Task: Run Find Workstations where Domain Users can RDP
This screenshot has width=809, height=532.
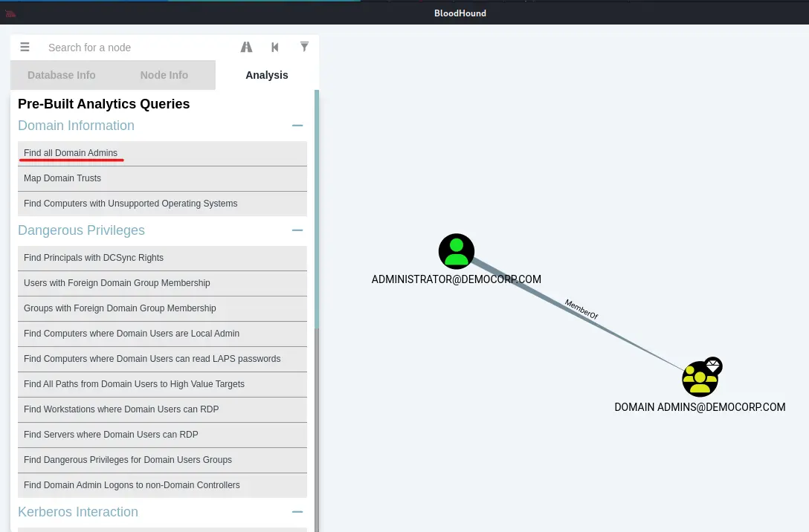Action: 121,409
